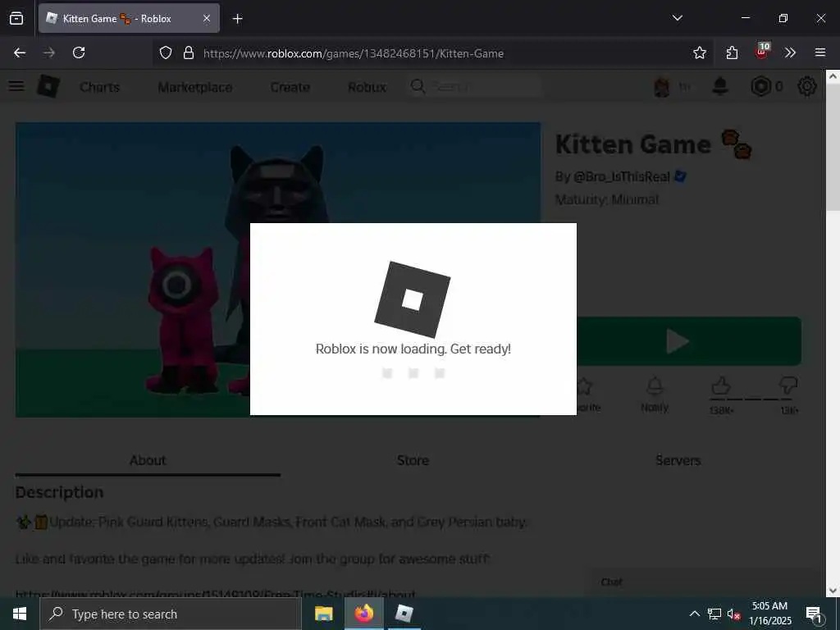Open Roblox notifications bell
The height and width of the screenshot is (630, 840).
click(x=720, y=86)
